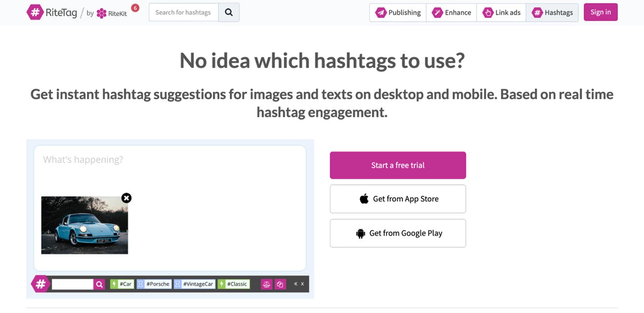644x313 pixels.
Task: Open the compare scales icon
Action: [266, 284]
